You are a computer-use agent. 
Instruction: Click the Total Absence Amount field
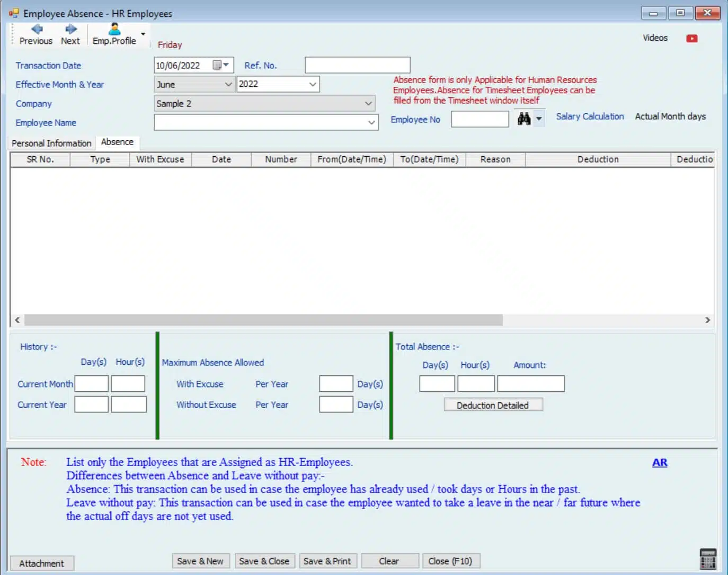tap(531, 383)
